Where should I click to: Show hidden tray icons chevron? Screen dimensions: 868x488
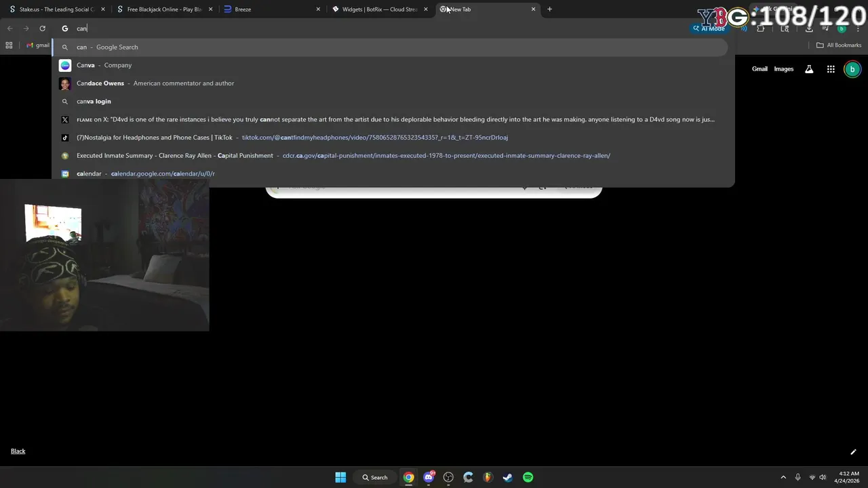coord(783,477)
